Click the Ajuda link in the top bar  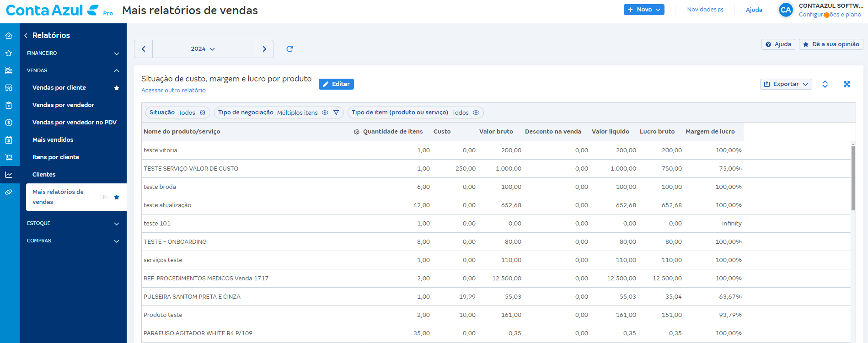point(754,10)
